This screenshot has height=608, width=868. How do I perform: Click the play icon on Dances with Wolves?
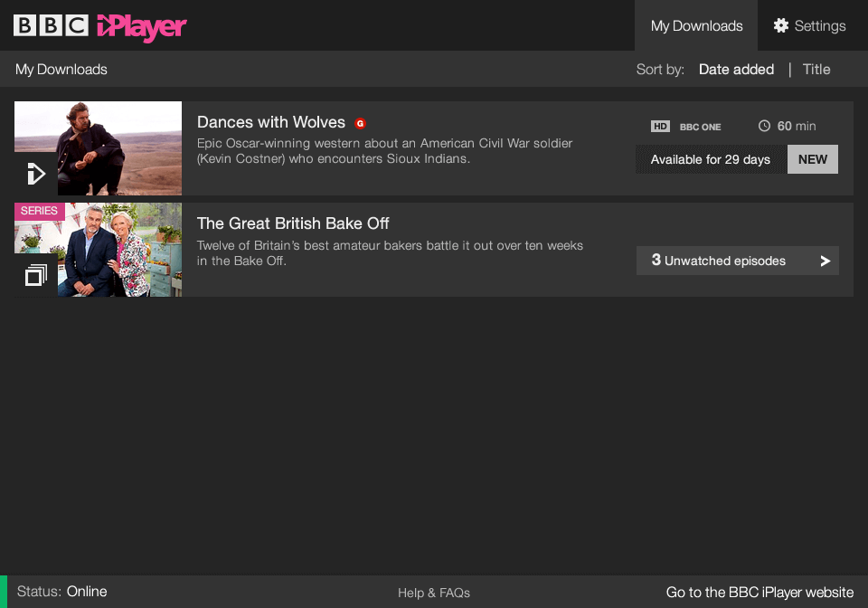point(36,174)
